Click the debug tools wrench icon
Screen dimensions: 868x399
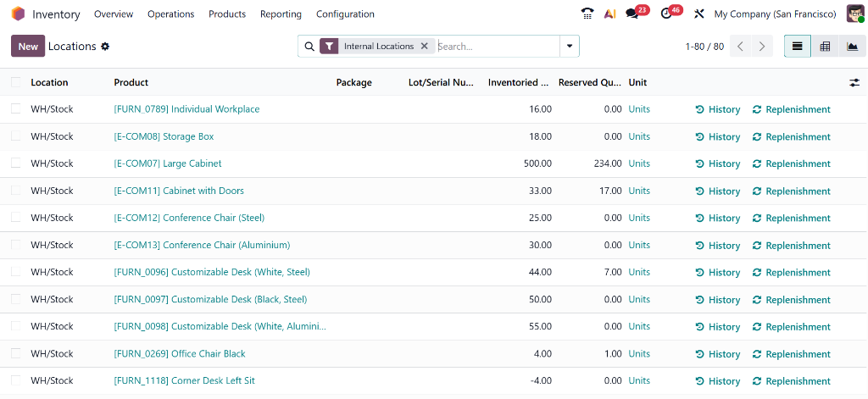[x=699, y=14]
